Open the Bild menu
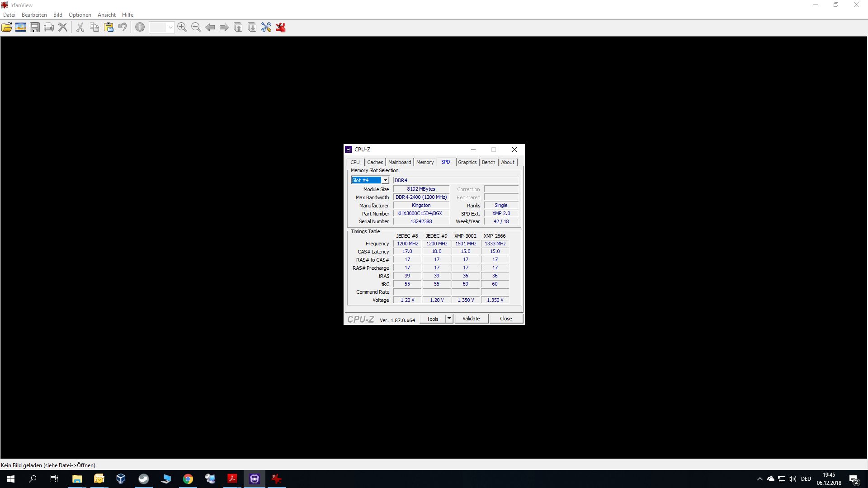 coord(57,15)
